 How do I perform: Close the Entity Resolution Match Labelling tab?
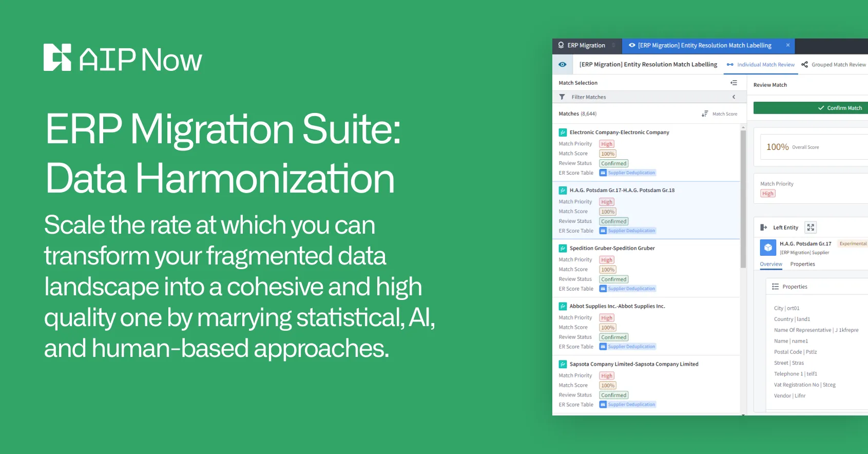(788, 45)
